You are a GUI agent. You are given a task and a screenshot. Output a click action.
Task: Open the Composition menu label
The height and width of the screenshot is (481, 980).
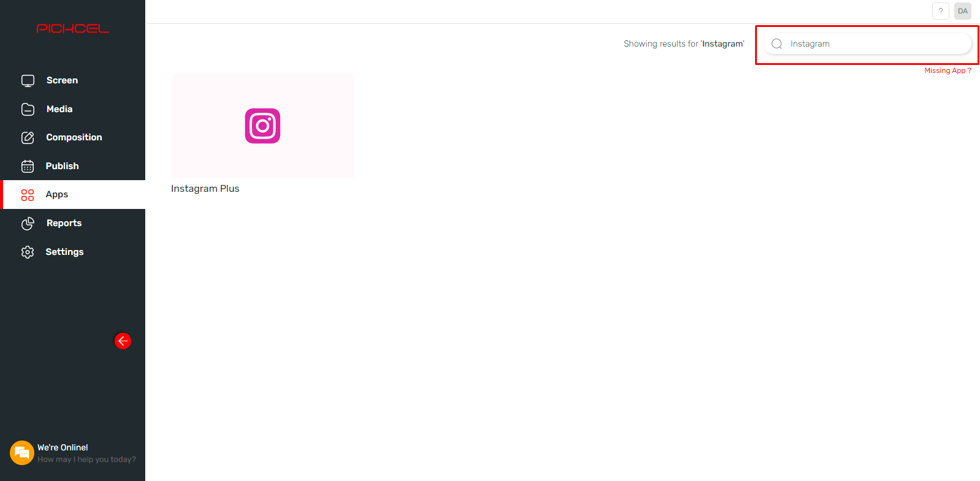point(74,137)
